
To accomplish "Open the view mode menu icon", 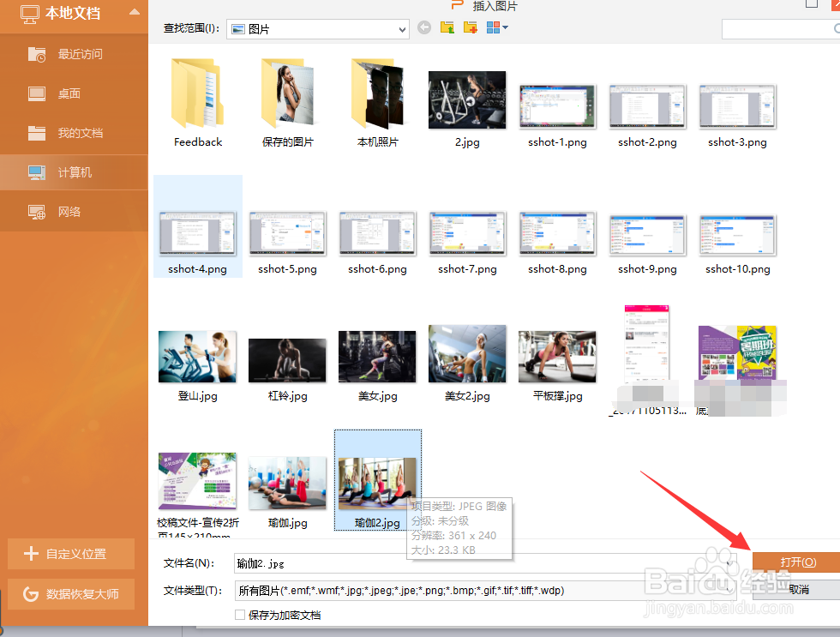I will (497, 27).
